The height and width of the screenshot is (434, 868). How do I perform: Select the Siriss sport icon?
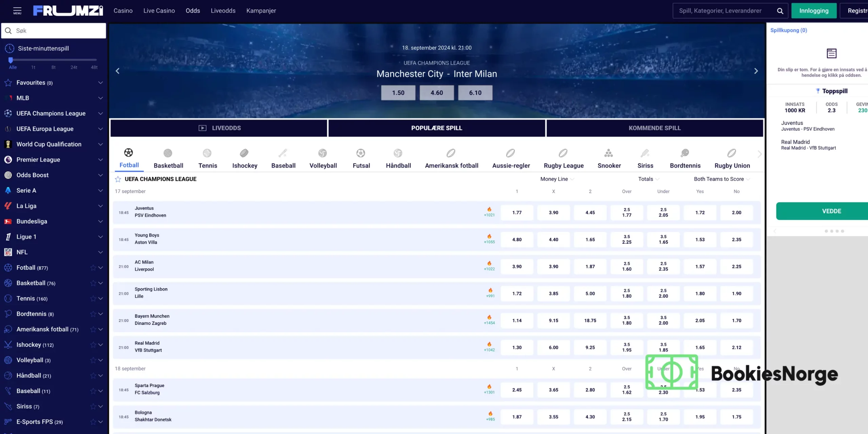point(645,153)
